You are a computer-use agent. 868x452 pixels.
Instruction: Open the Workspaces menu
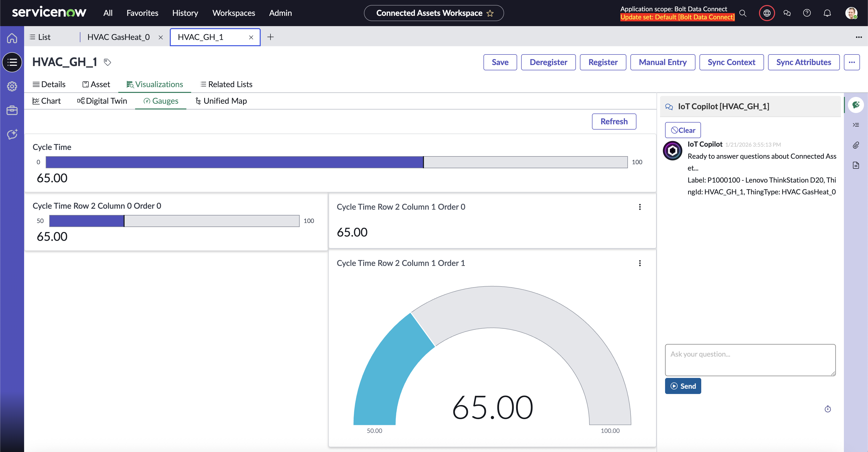click(x=234, y=13)
